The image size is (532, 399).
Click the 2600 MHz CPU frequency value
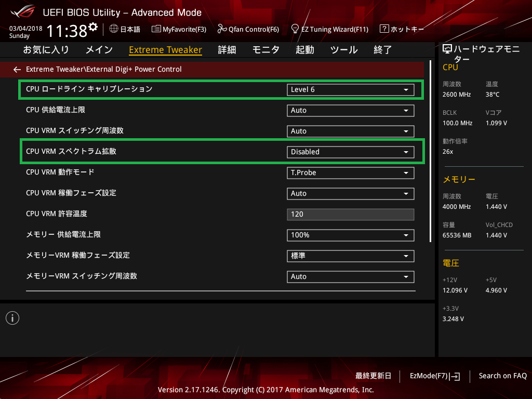pyautogui.click(x=457, y=95)
